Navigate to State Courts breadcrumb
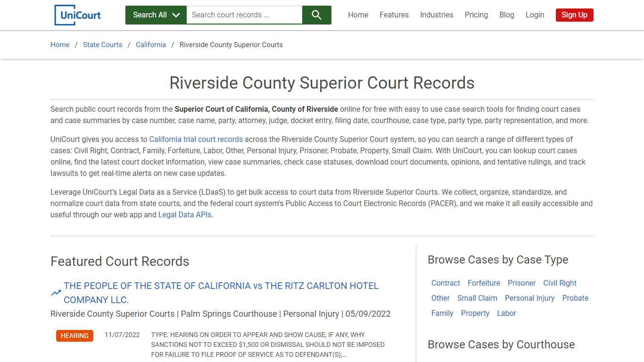Image resolution: width=644 pixels, height=362 pixels. click(x=102, y=45)
